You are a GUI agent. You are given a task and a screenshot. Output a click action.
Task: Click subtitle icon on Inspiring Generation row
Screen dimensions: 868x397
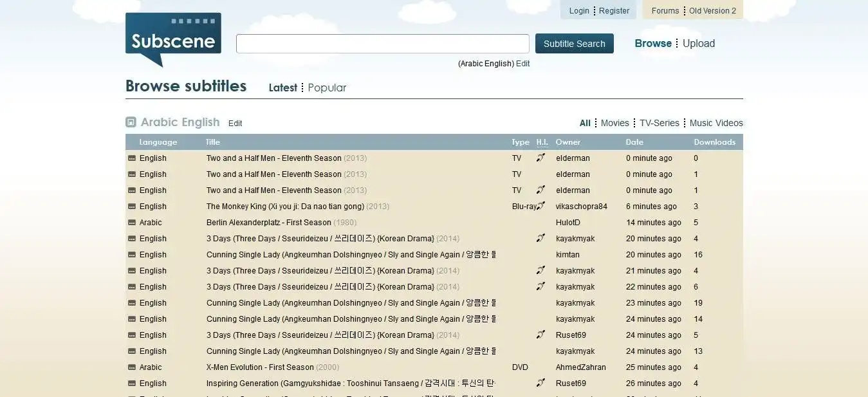(x=132, y=383)
